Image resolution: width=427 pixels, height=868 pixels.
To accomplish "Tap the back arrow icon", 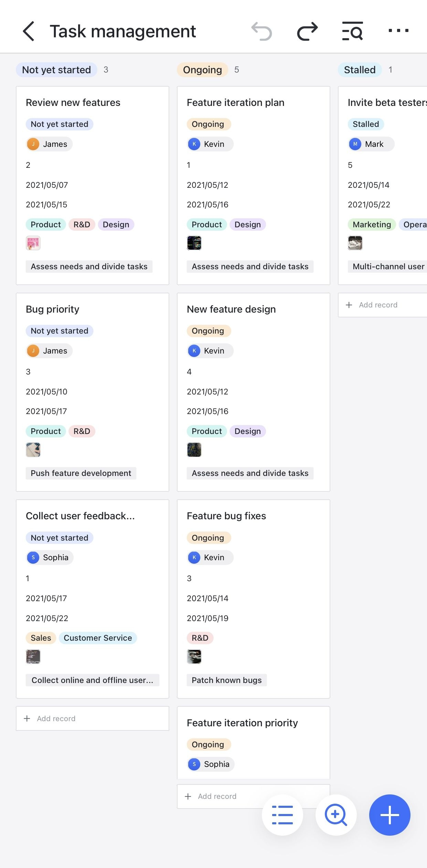I will click(29, 31).
